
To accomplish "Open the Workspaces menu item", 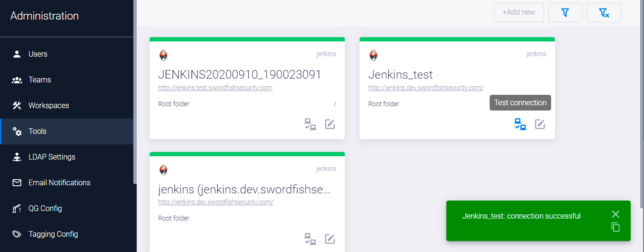I will (x=49, y=106).
